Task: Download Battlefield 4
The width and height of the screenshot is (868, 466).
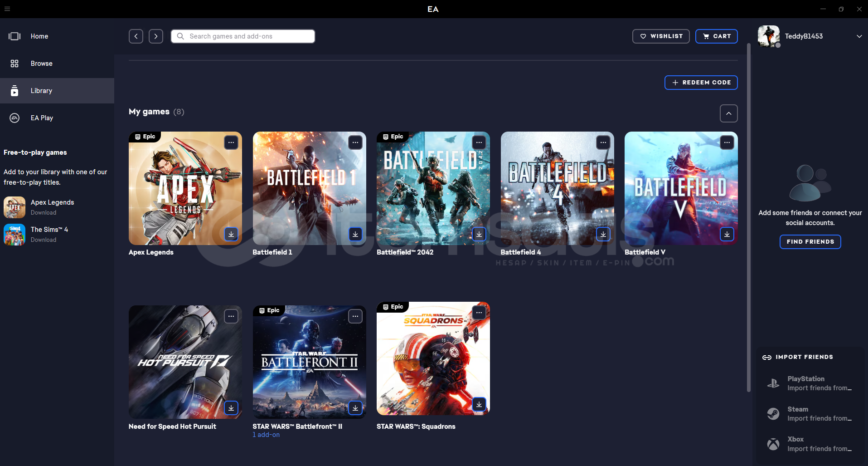Action: 603,234
